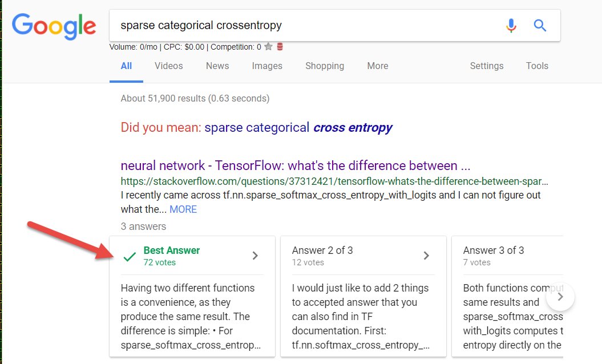602x364 pixels.
Task: Click the green Best Answer checkmark
Action: pyautogui.click(x=130, y=256)
